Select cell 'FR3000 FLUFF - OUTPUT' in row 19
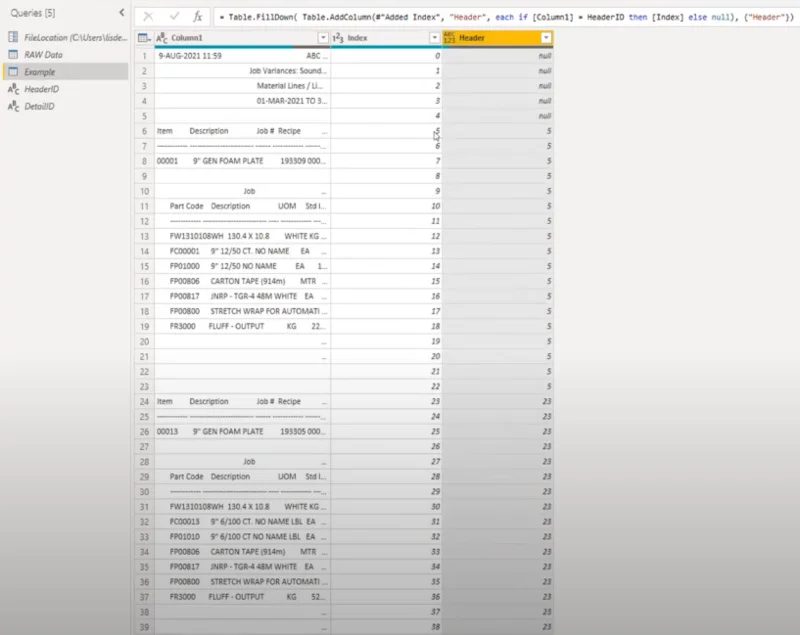Image resolution: width=800 pixels, height=635 pixels. click(x=242, y=326)
